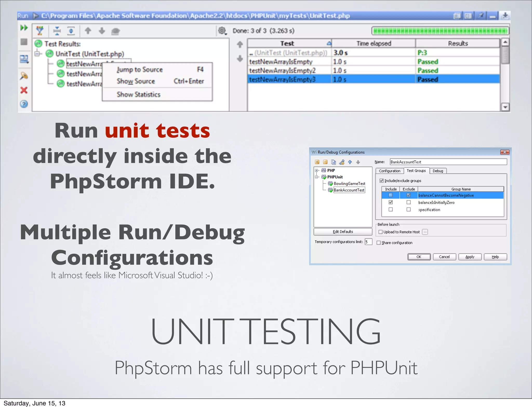Move configuration down with the gray arrow
532x409 pixels.
click(x=358, y=162)
